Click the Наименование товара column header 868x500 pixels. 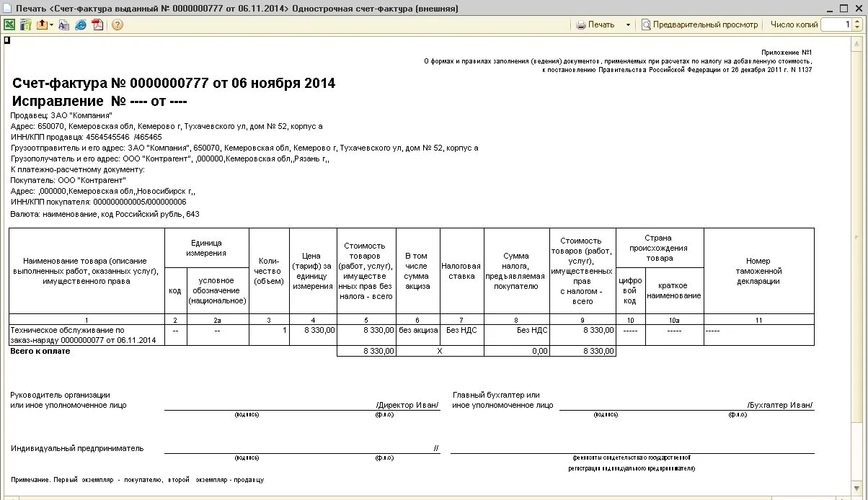coord(87,271)
